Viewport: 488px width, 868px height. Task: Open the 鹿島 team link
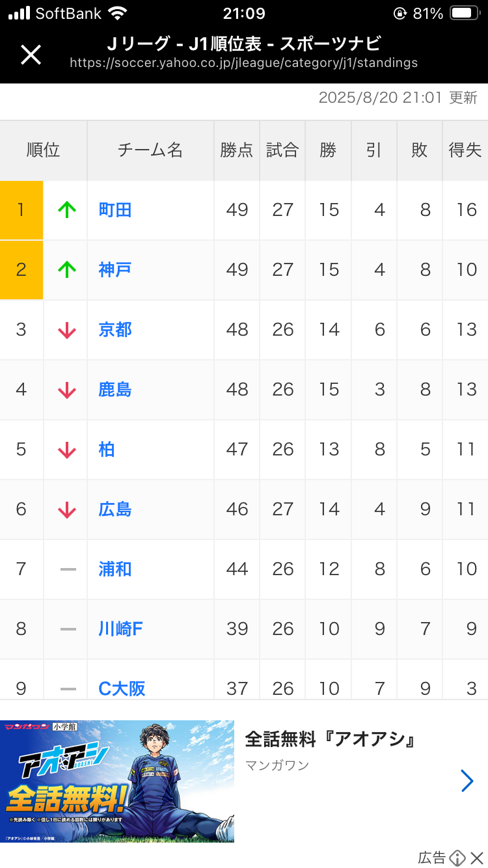coord(115,390)
